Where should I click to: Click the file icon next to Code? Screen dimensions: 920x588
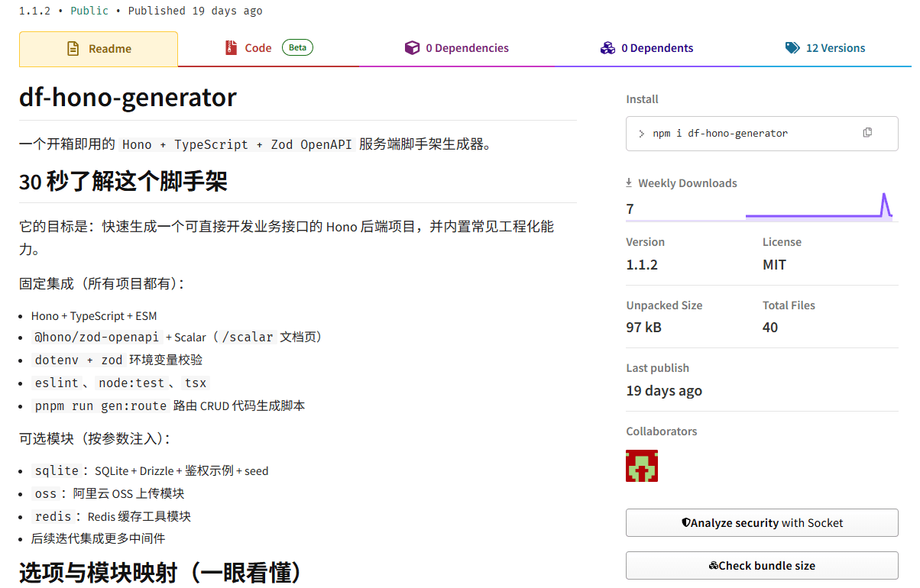pos(232,47)
